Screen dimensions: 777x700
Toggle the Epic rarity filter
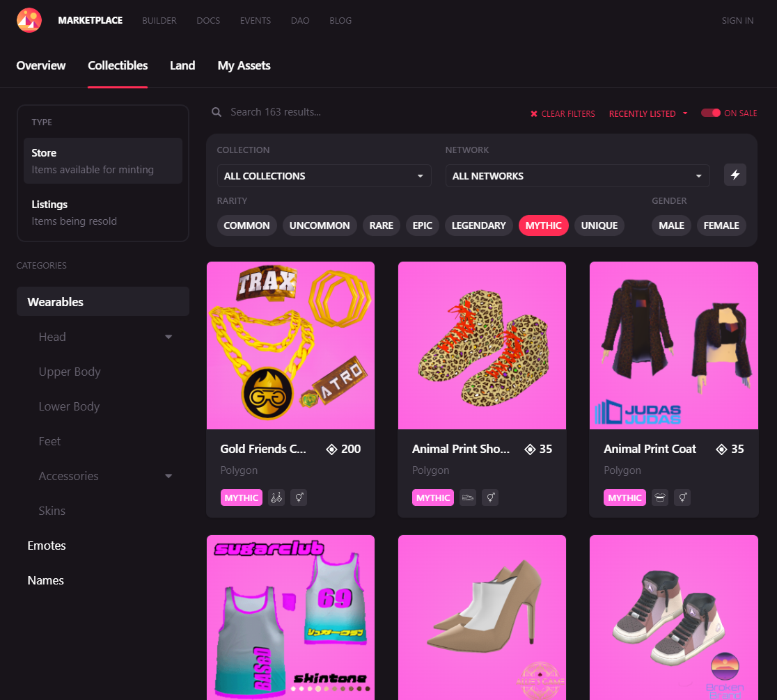pos(423,225)
